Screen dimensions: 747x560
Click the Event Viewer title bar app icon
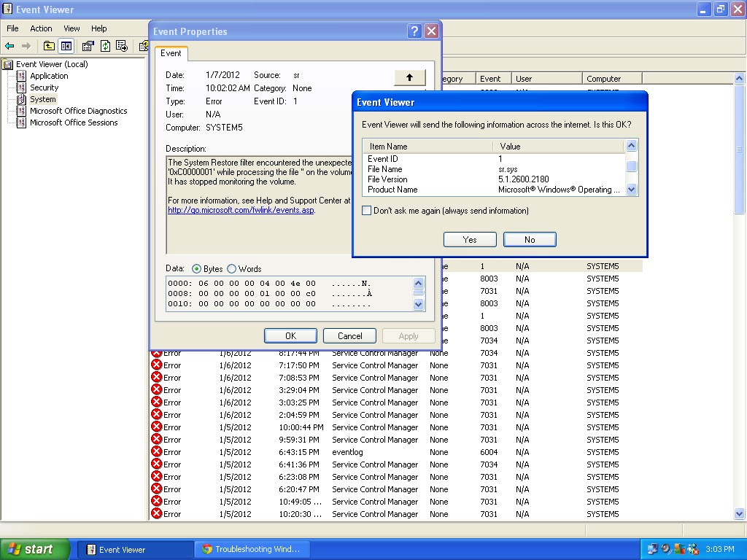(x=7, y=9)
